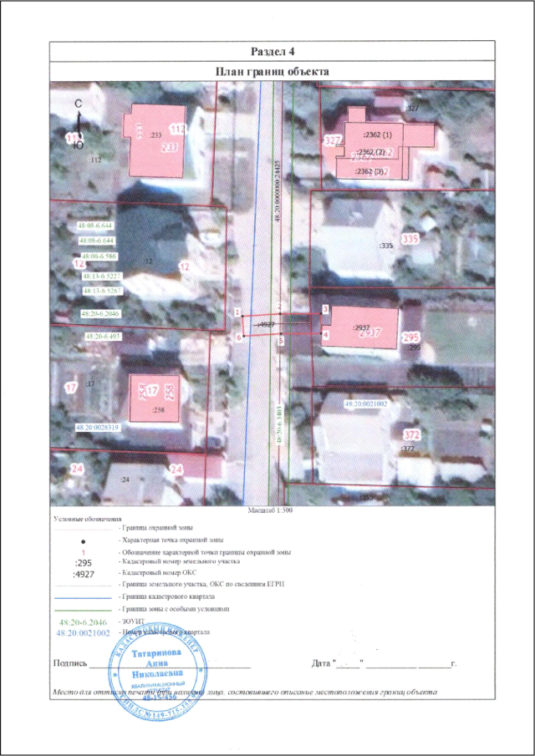Click the blue line legend sample
This screenshot has height=756, width=535.
coord(84,597)
